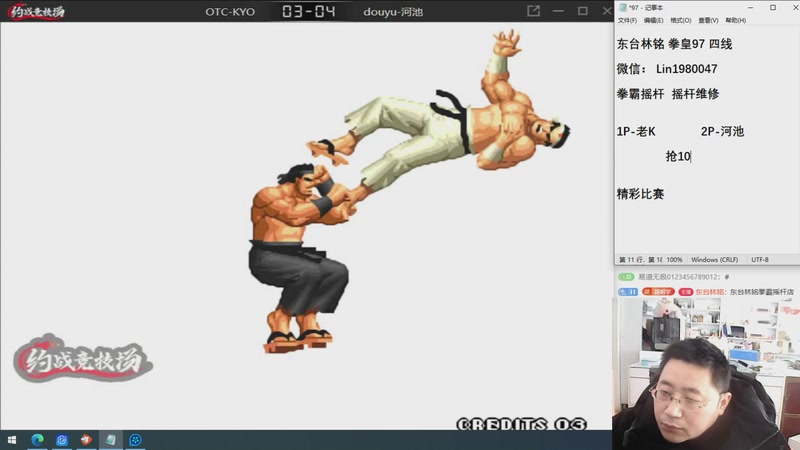Click the streamer webcam feed

pos(706,374)
